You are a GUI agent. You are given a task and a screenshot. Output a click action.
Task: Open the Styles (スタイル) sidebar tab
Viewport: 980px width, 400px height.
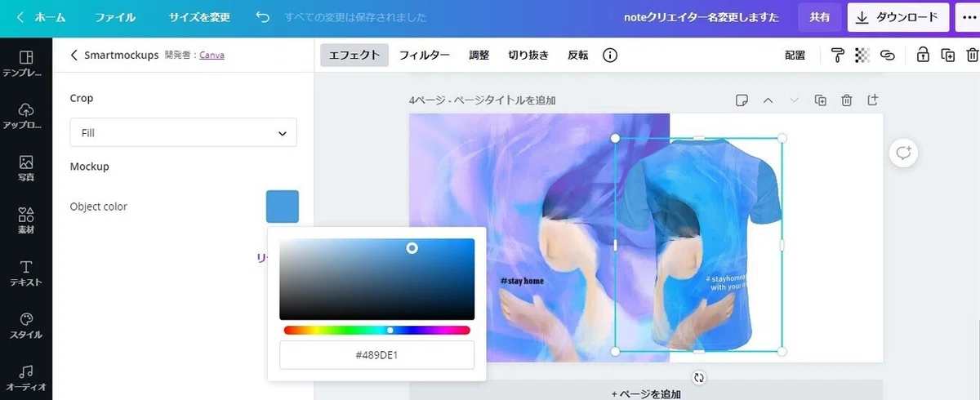pos(25,326)
